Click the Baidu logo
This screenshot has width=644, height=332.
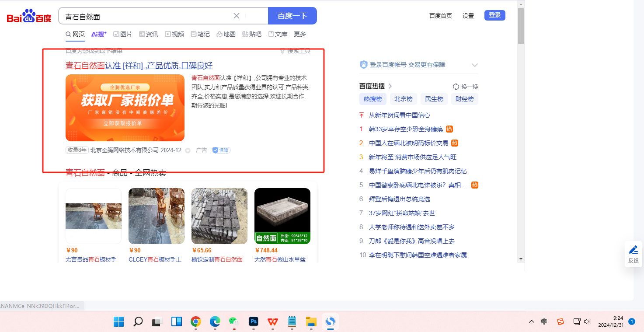coord(29,16)
